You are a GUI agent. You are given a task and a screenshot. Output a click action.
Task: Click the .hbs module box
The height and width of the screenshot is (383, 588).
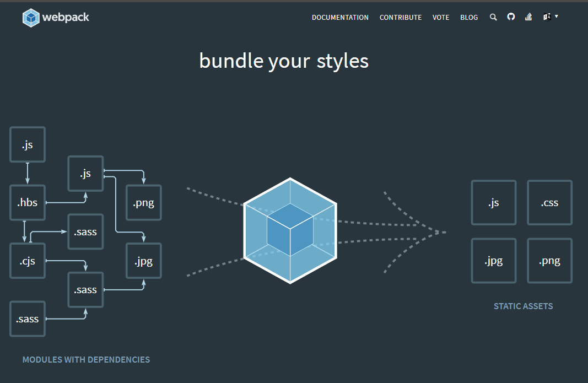[x=28, y=203]
